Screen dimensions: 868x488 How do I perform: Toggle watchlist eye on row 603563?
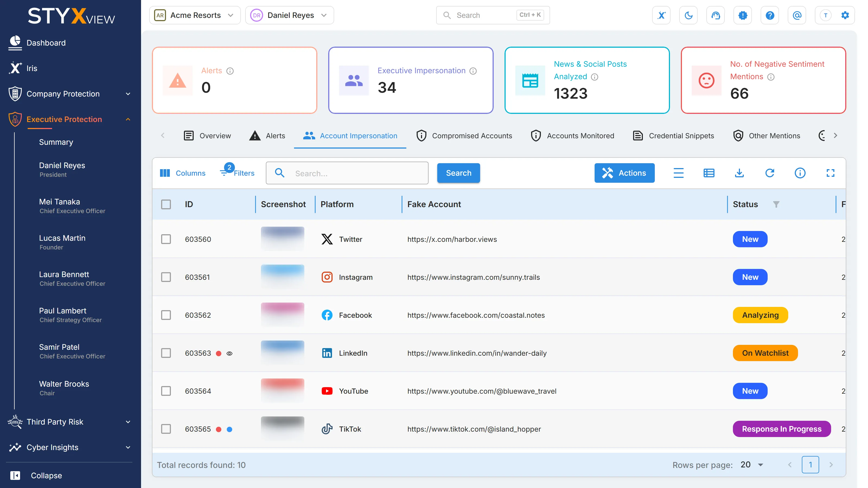229,353
